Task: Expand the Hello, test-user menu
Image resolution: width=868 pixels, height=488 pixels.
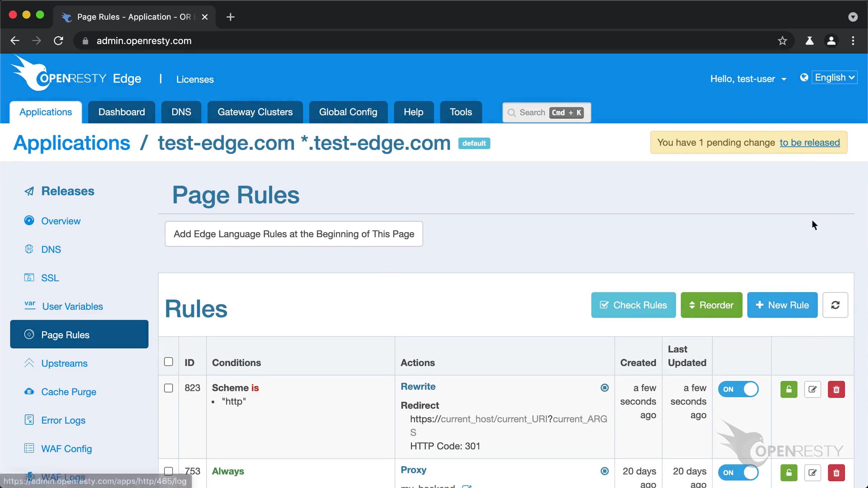Action: coord(748,79)
